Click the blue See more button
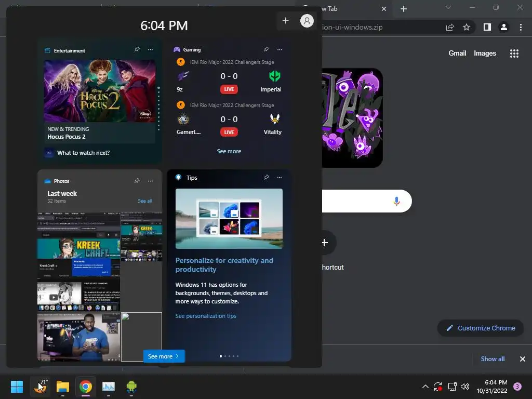532x399 pixels. pyautogui.click(x=164, y=356)
